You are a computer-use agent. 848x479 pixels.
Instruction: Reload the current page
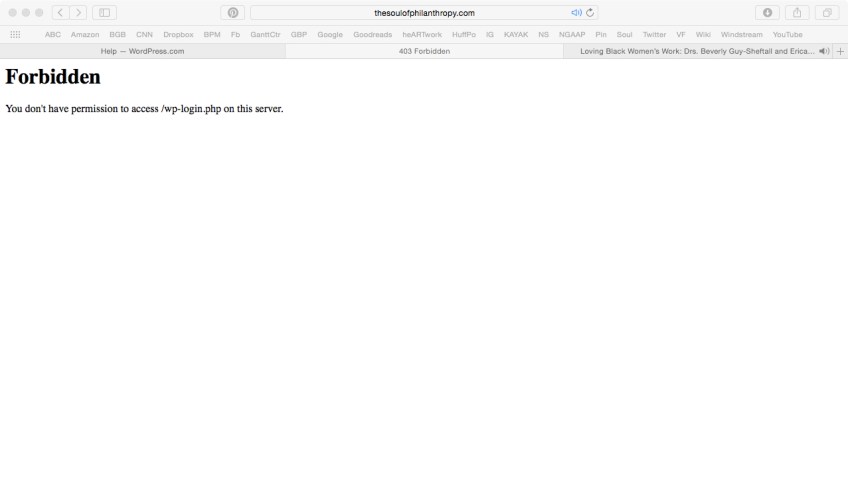pyautogui.click(x=591, y=13)
